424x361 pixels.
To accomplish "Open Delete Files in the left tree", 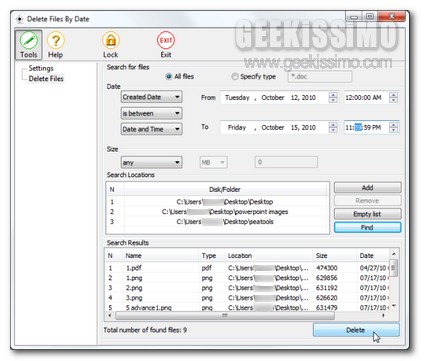I will pos(46,79).
